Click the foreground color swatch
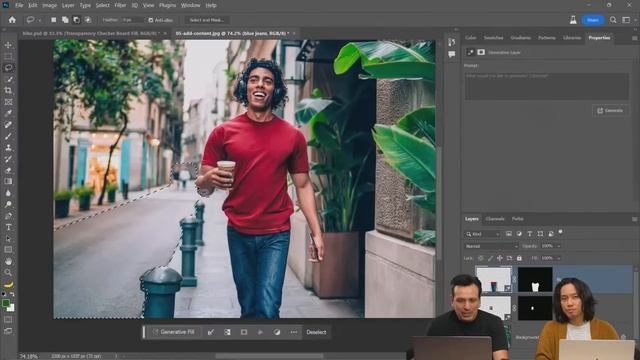 tap(6, 303)
